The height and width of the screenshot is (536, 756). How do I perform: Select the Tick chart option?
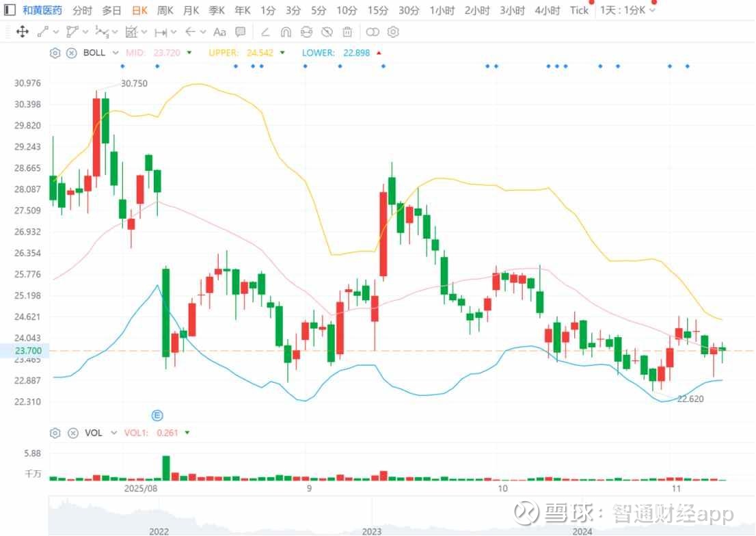click(x=579, y=10)
